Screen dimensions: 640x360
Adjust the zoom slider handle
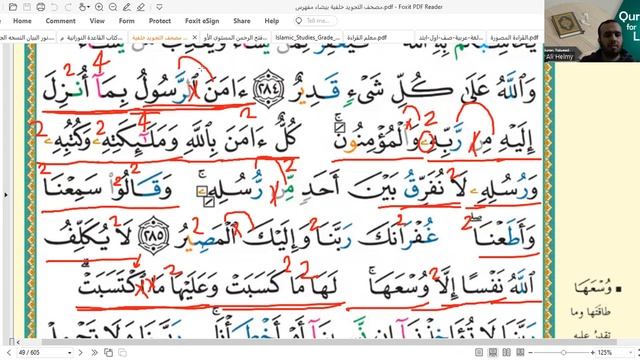point(563,352)
